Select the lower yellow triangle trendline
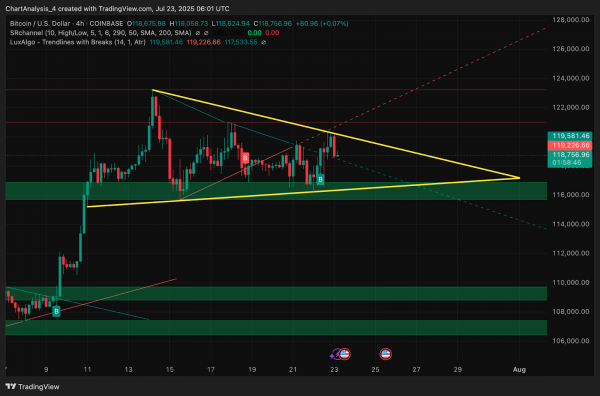The width and height of the screenshot is (600, 396). 303,192
